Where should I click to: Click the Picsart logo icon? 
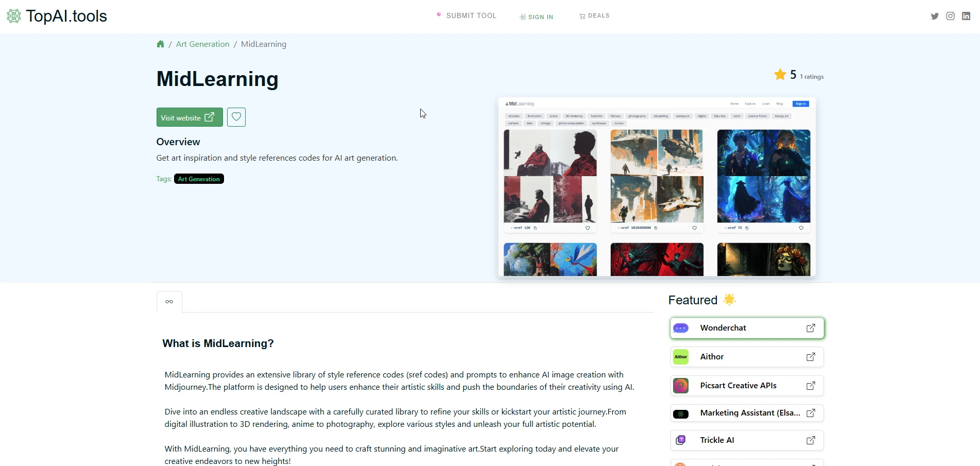(x=681, y=386)
